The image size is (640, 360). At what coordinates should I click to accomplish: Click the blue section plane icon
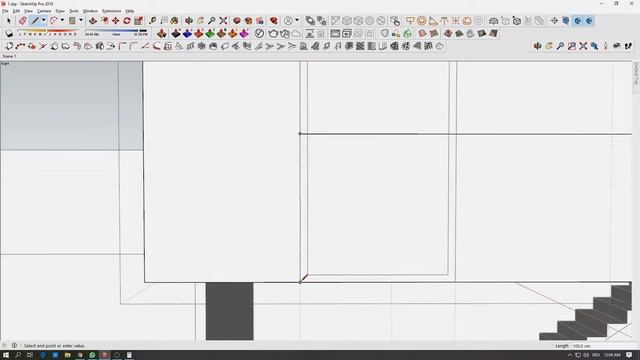[187, 33]
